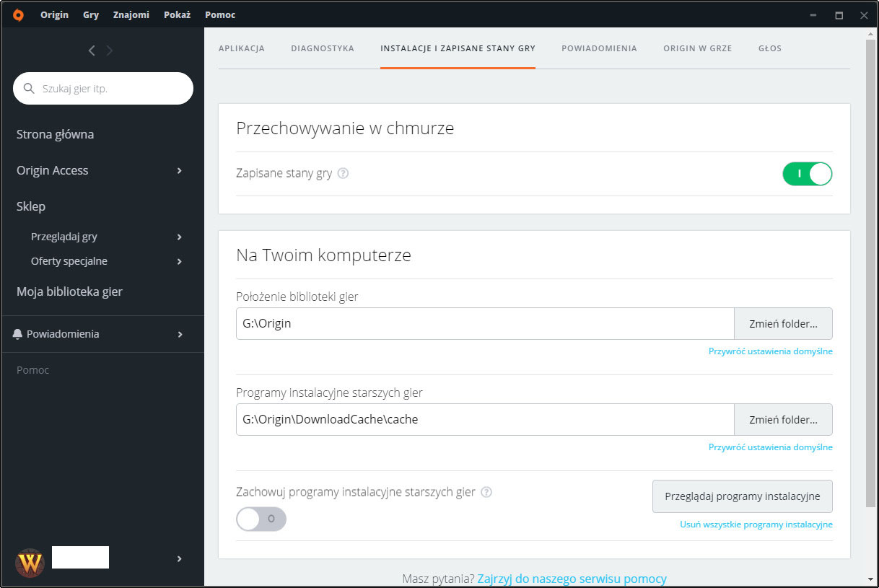
Task: Click the scrollbar up arrow
Action: click(x=871, y=33)
